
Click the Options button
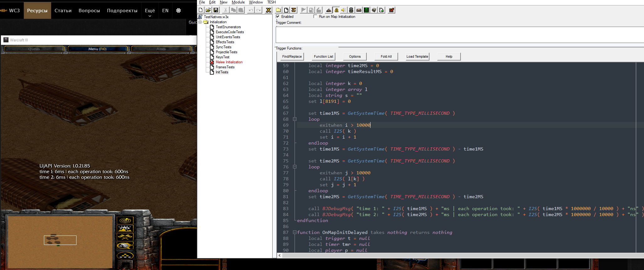coord(355,56)
